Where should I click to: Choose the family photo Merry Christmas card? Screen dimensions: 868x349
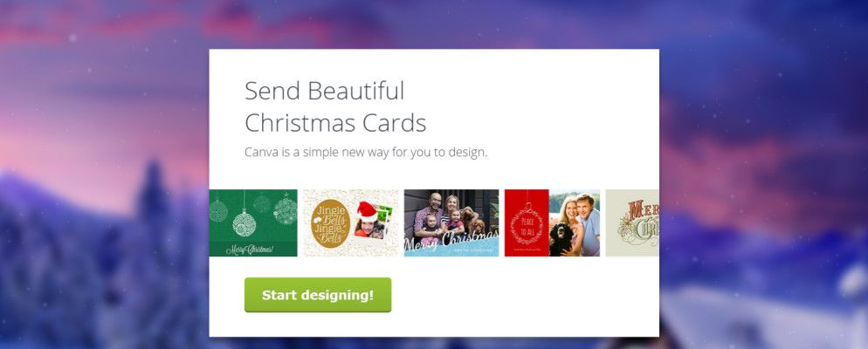pos(451,222)
